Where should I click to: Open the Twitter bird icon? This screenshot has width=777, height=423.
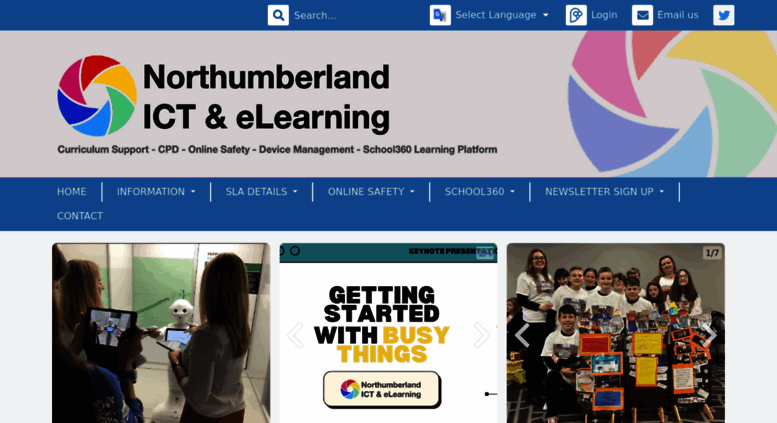(723, 15)
